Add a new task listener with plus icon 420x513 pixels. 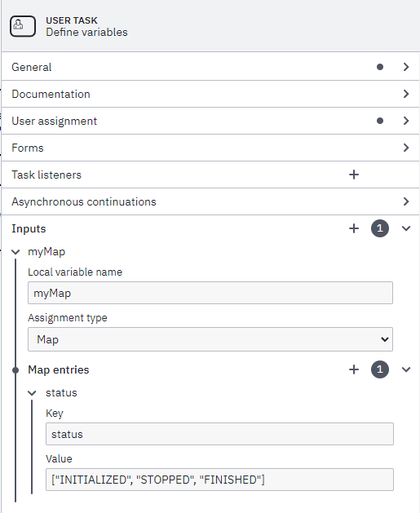pyautogui.click(x=354, y=175)
